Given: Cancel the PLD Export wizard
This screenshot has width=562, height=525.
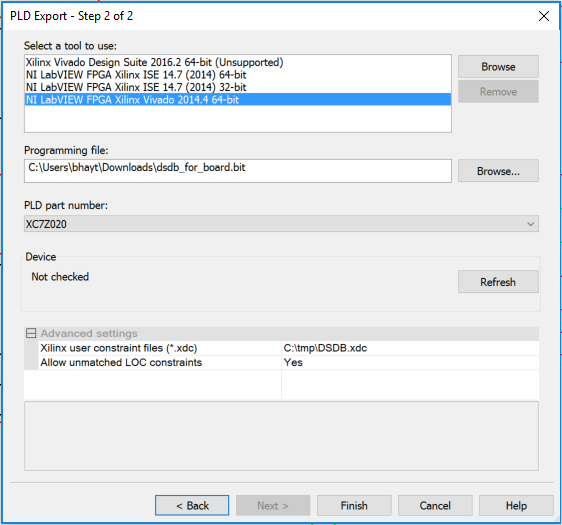Looking at the screenshot, I should 435,506.
